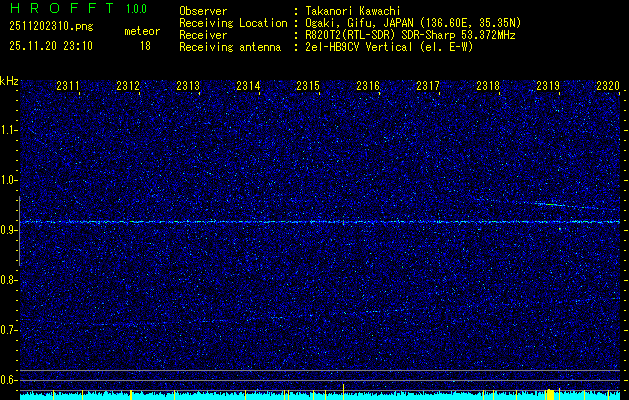Screen dimensions: 629x400
Task: Click the 1.0 kHz frequency label
Action: (10, 180)
